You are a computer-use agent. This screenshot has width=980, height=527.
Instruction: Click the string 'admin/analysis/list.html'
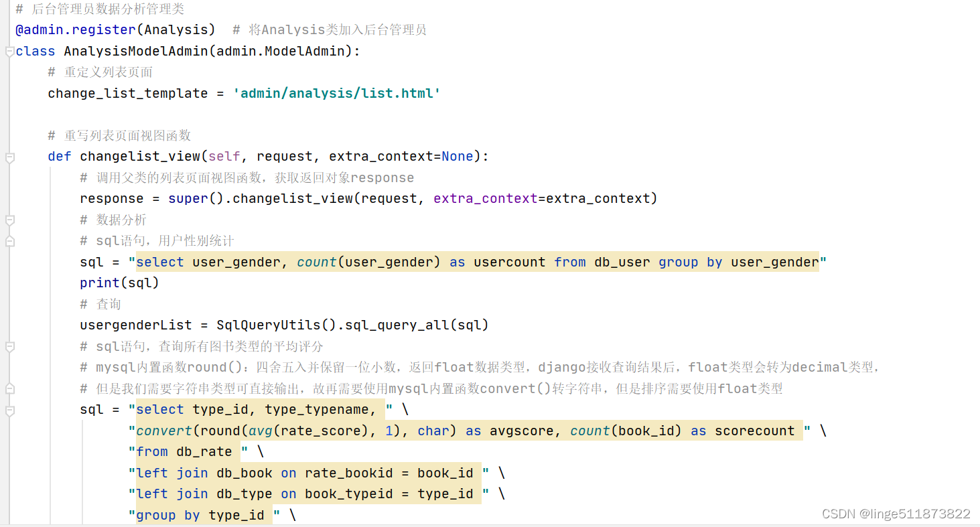[x=337, y=94]
